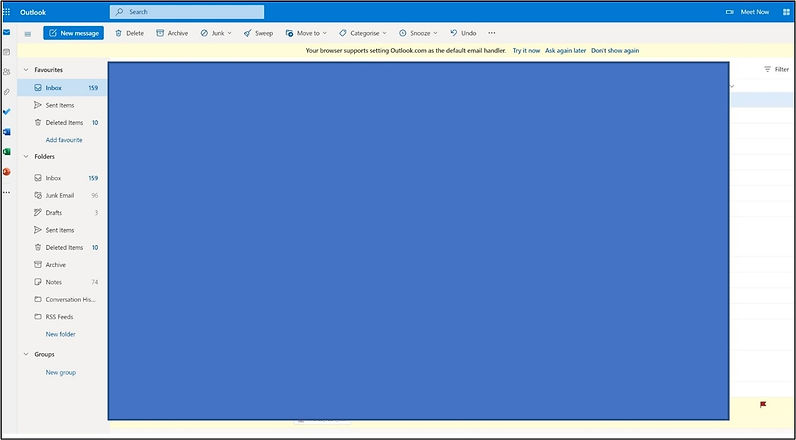Open the app launcher waffle icon
796x440 pixels.
(7, 12)
